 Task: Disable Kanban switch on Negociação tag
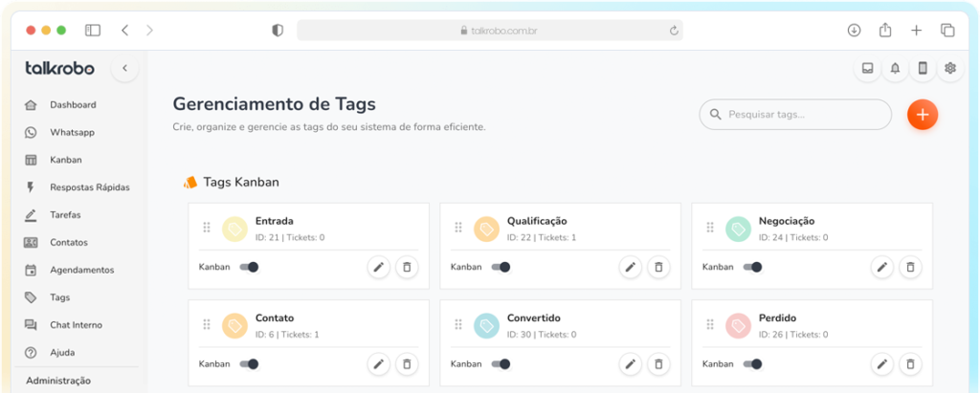752,268
